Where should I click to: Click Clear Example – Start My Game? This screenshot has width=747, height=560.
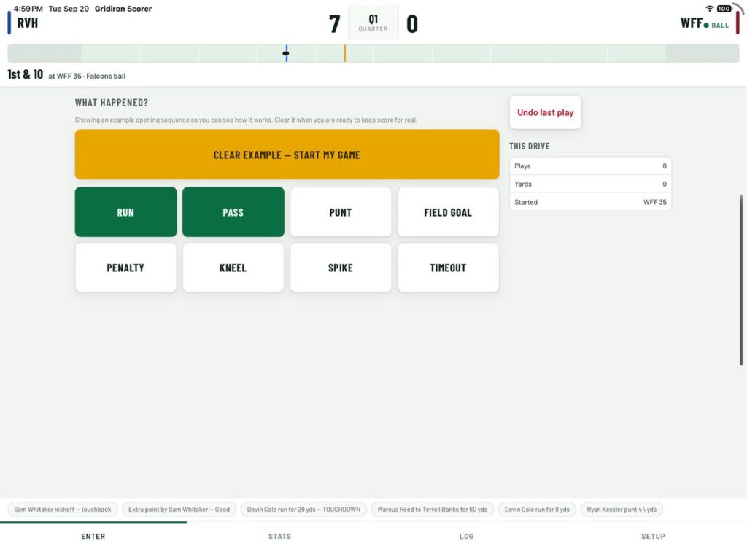point(287,155)
